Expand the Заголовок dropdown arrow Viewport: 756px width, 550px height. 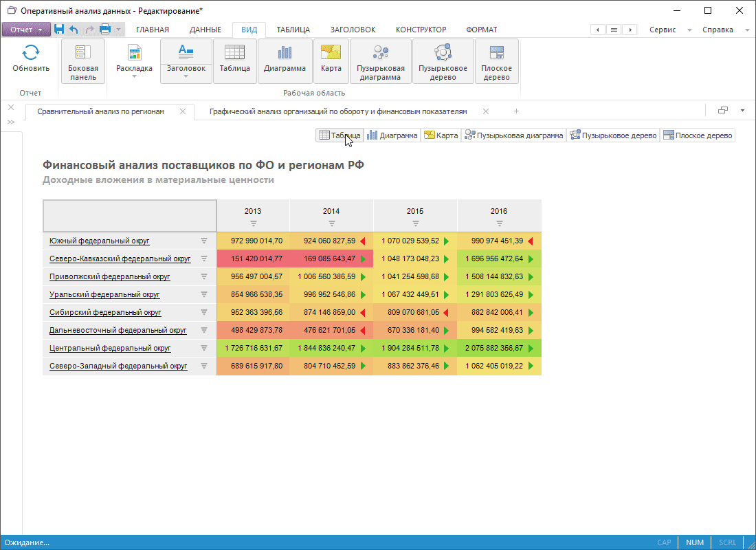(186, 76)
